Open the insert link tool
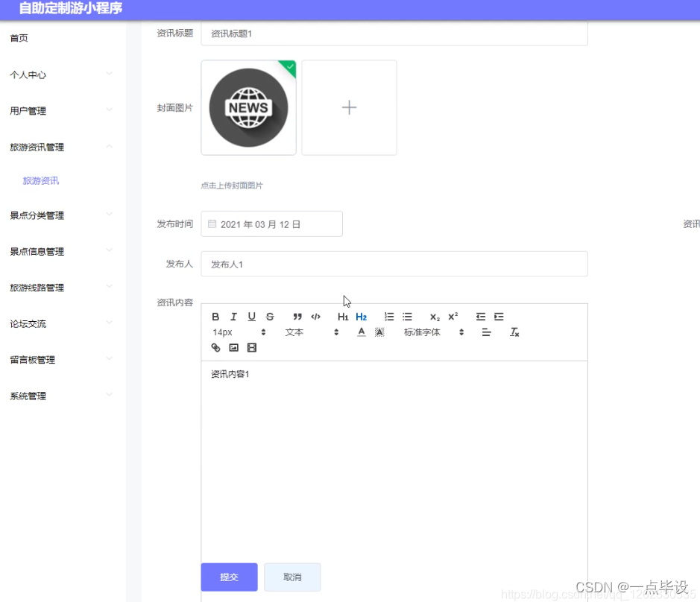The width and height of the screenshot is (700, 602). point(215,348)
